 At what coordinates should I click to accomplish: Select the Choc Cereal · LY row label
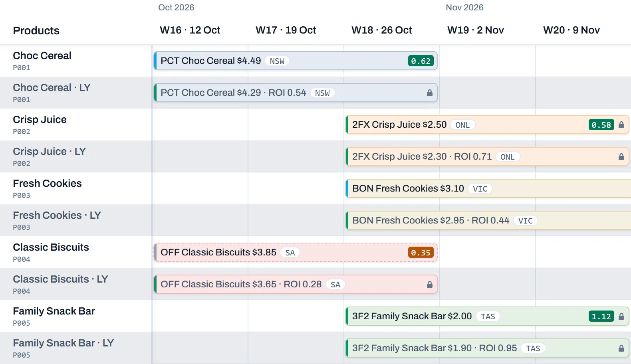(x=76, y=93)
